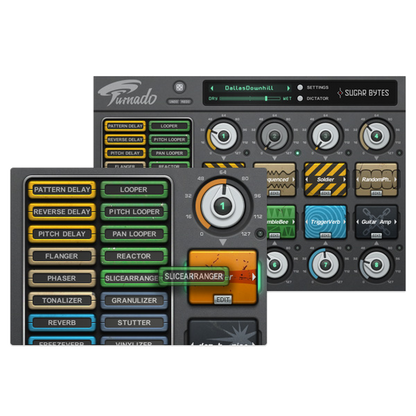Go to next preset after DallasDownhill
This screenshot has height=416, width=416.
click(288, 88)
